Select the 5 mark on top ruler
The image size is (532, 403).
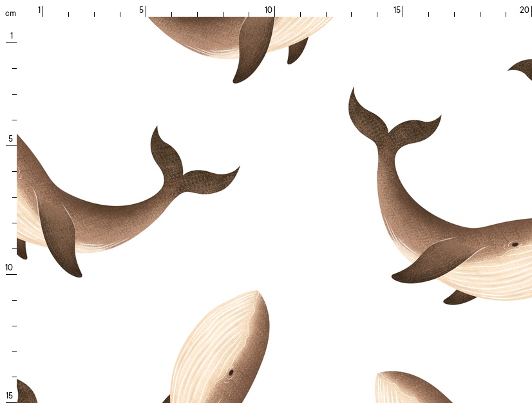142,10
